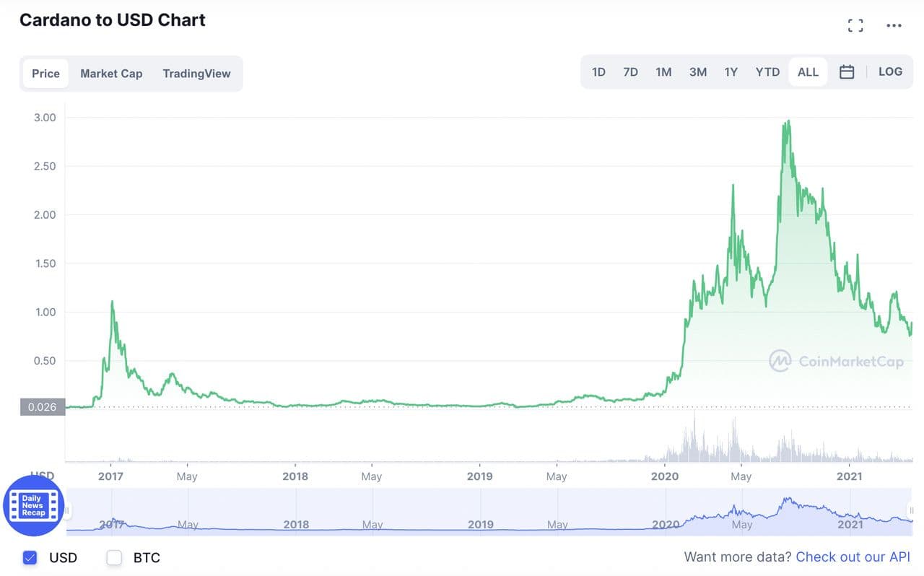The image size is (924, 576).
Task: Choose the 1M time range
Action: pyautogui.click(x=663, y=72)
